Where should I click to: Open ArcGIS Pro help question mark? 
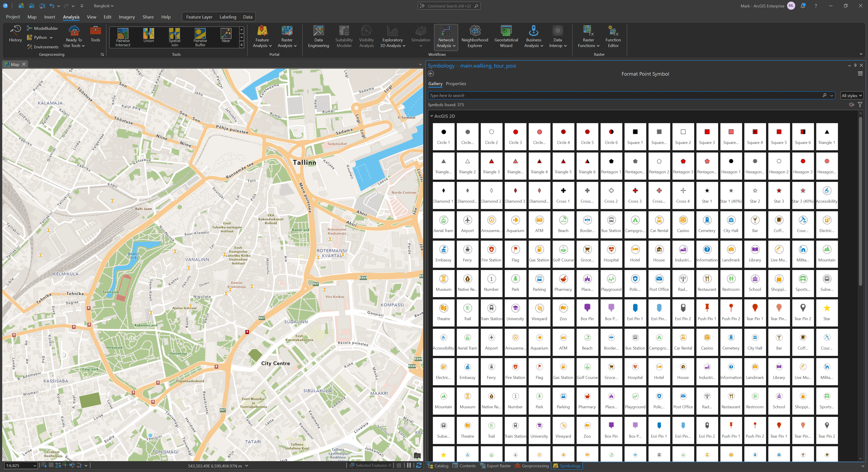tap(816, 6)
